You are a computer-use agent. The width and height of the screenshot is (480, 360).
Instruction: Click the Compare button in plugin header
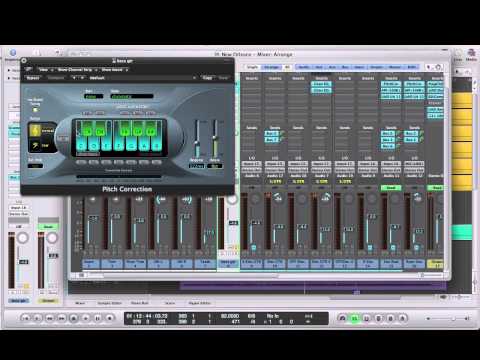[x=56, y=78]
